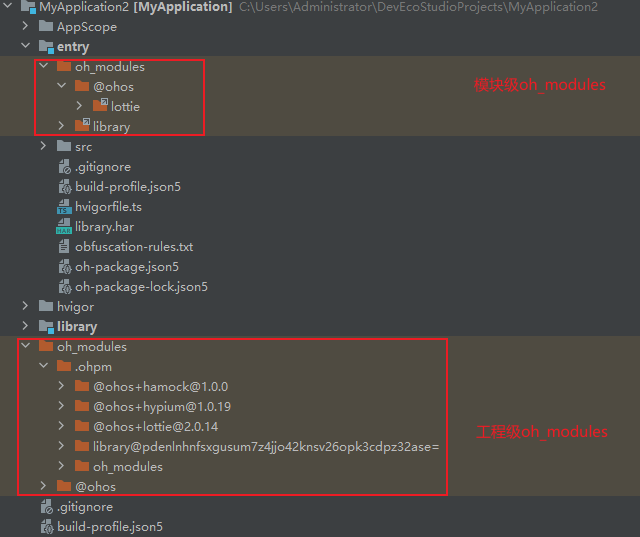Collapse the entry module node
640x537 pixels.
click(25, 47)
